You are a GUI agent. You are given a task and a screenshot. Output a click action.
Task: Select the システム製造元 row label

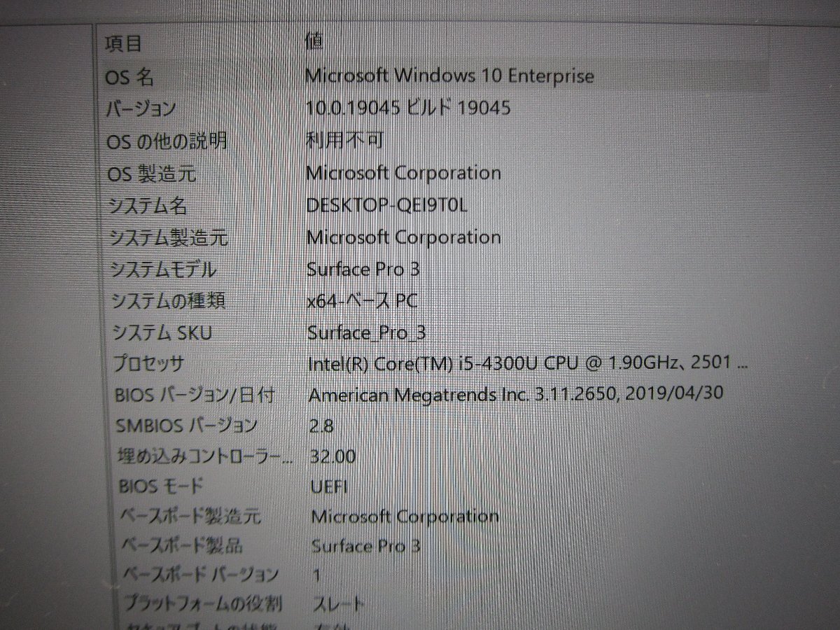click(168, 238)
